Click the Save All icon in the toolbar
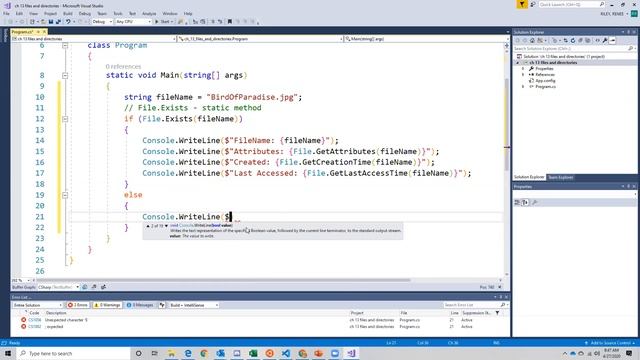Screen dimensions: 640x360 [58, 22]
